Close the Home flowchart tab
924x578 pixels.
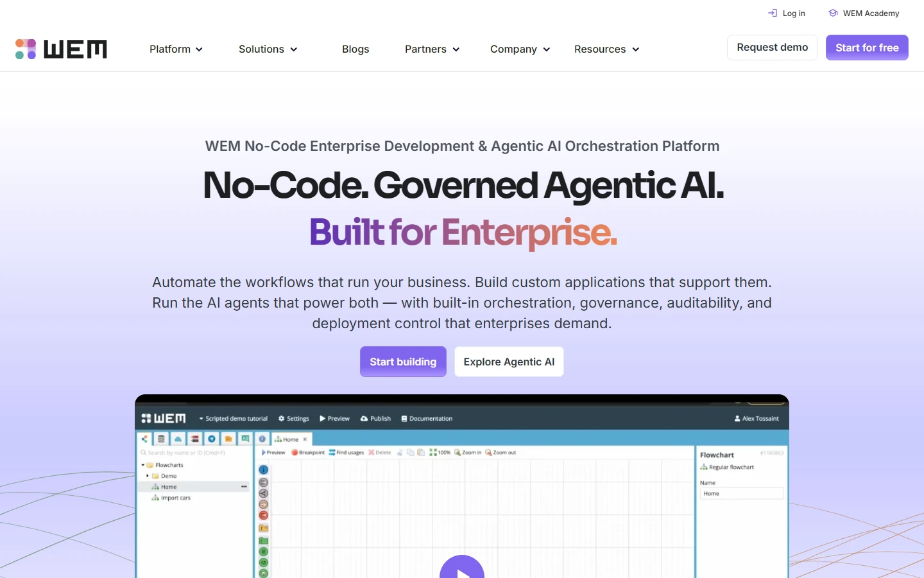pos(305,439)
